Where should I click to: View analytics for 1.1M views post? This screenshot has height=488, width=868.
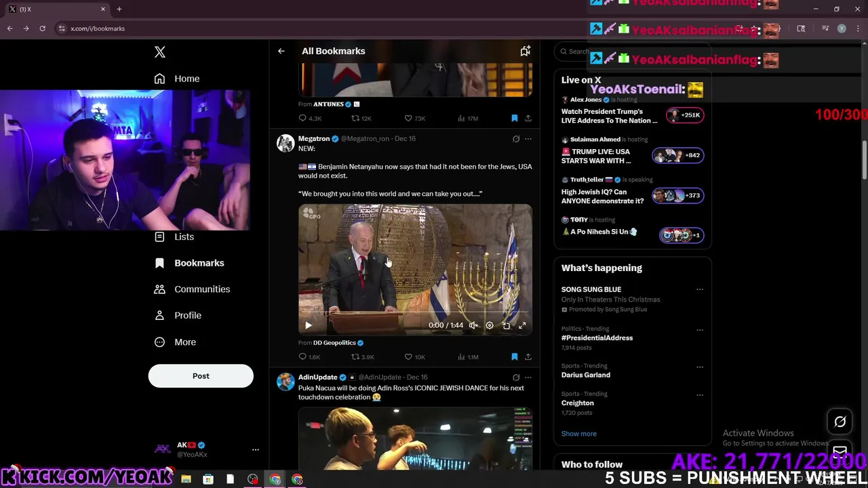468,357
